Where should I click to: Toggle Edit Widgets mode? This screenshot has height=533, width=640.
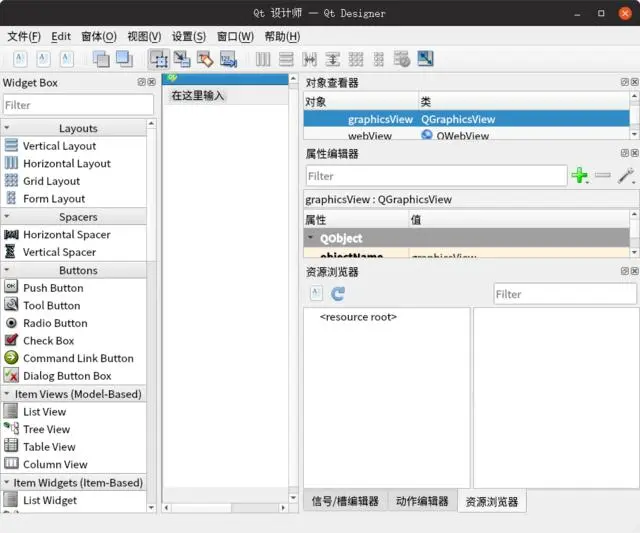[159, 59]
